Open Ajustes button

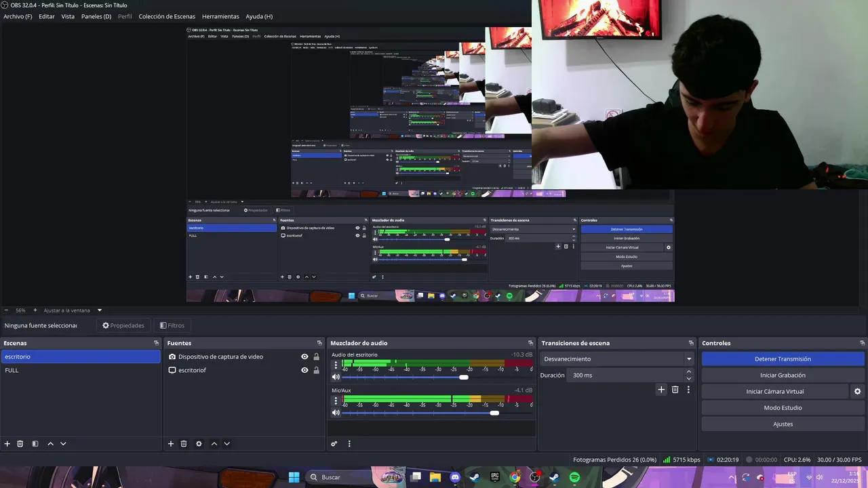[783, 424]
